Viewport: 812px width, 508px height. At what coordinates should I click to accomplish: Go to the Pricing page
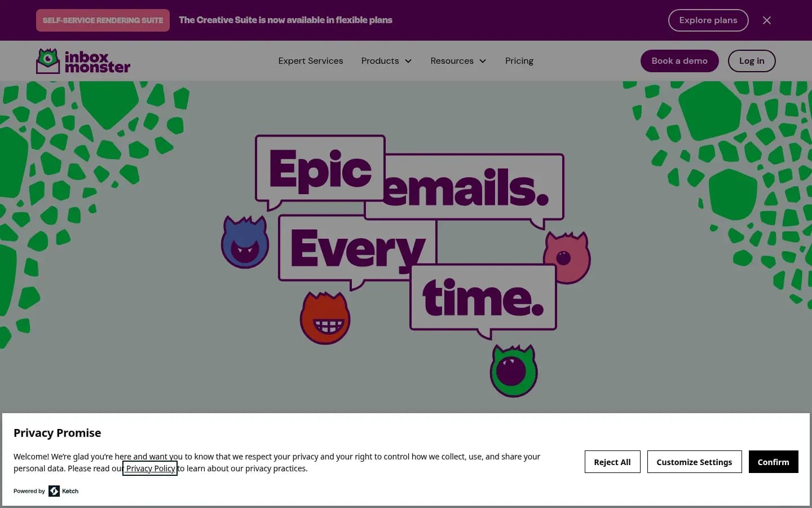click(x=519, y=61)
